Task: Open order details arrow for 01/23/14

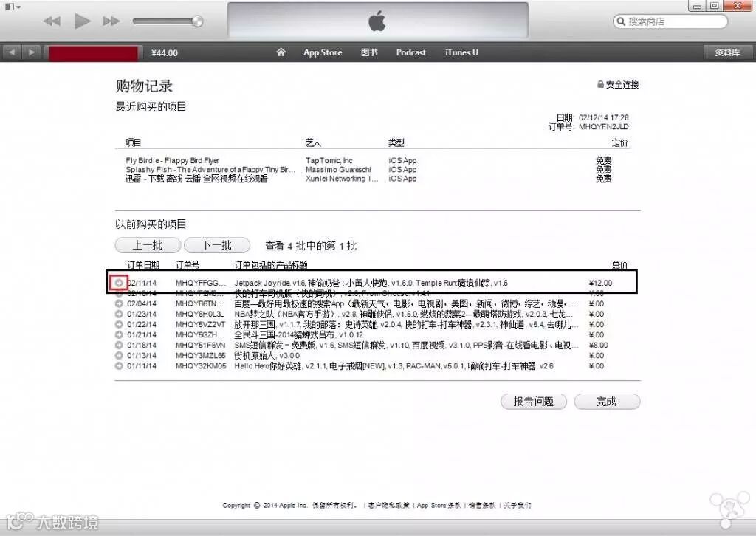Action: click(119, 314)
